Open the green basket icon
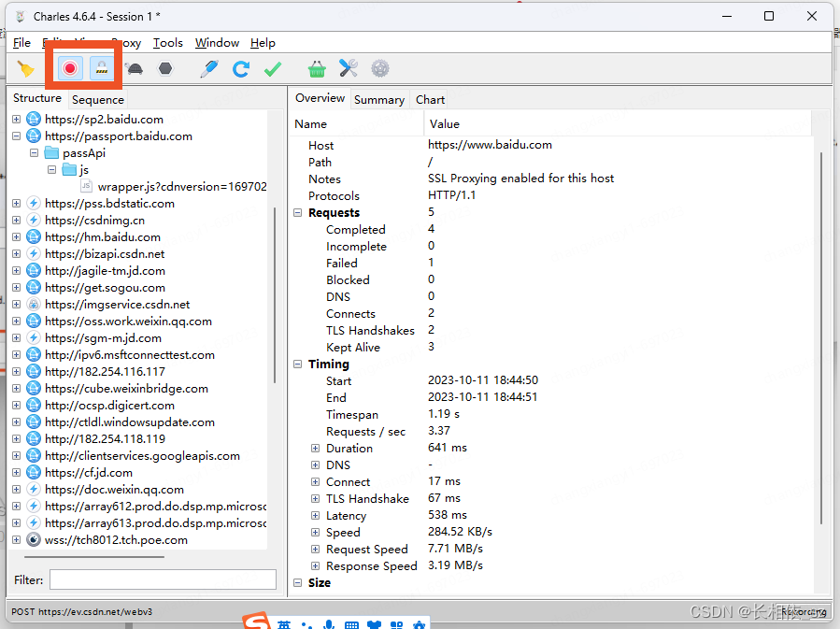840x629 pixels. tap(317, 68)
